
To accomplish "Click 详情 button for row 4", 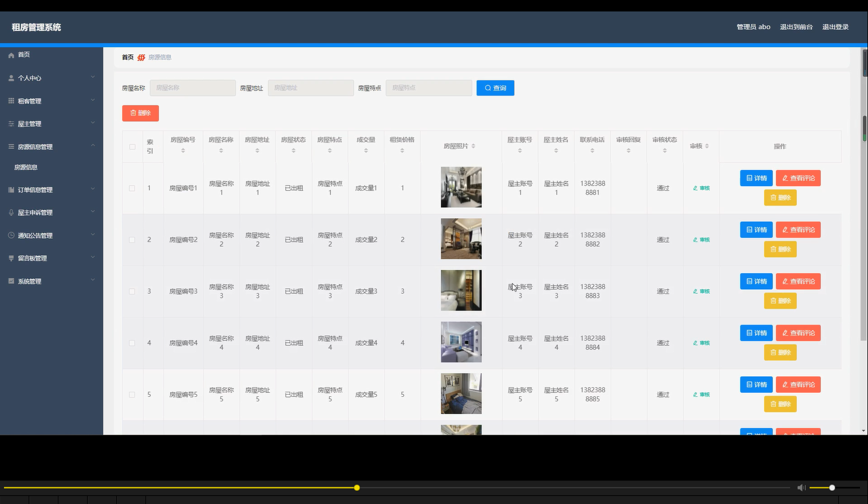I will [756, 333].
